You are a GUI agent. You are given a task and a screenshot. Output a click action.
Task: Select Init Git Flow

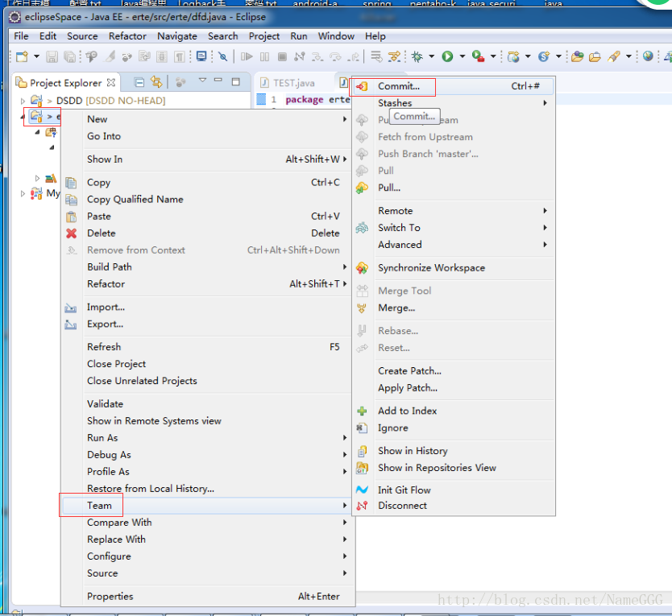pyautogui.click(x=454, y=490)
